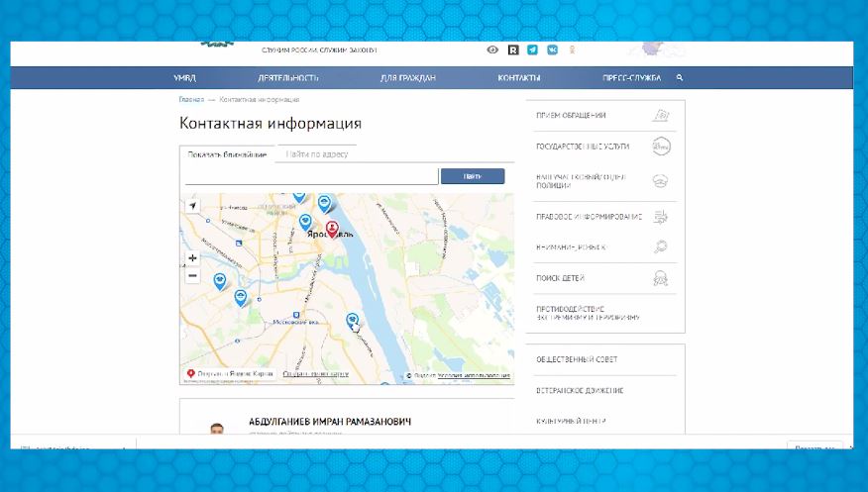Click the Ярославль city label on map
The image size is (868, 492).
(x=331, y=235)
